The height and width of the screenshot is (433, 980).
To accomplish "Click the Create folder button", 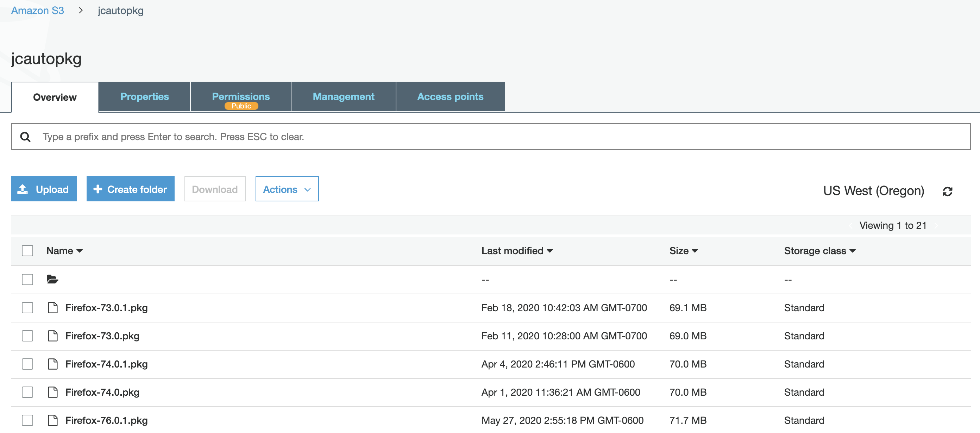I will 131,189.
